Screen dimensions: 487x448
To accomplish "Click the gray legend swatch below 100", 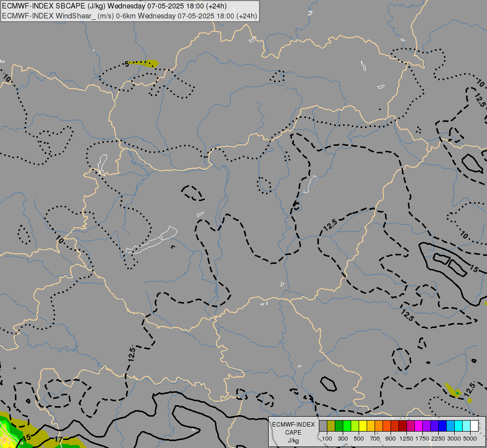I will [323, 426].
